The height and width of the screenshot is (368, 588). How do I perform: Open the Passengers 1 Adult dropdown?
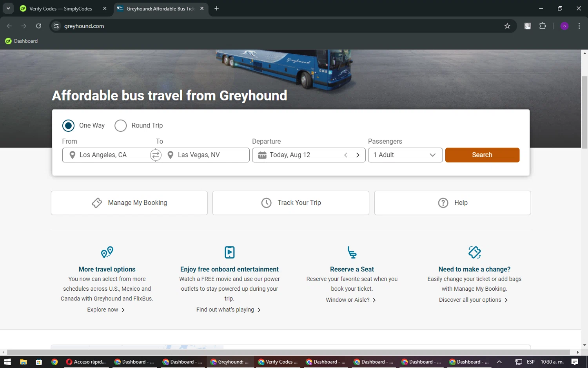pos(405,155)
